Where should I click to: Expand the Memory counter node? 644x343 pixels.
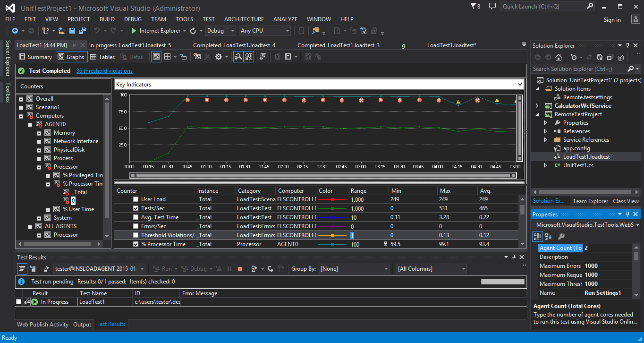39,133
